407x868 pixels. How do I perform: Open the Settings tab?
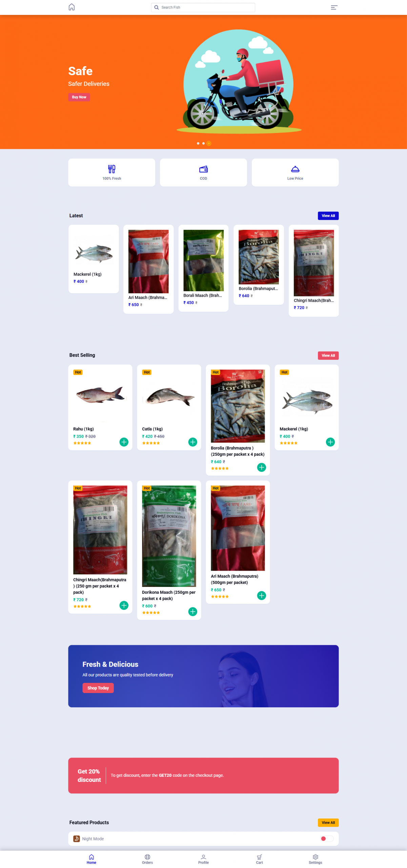click(x=316, y=859)
